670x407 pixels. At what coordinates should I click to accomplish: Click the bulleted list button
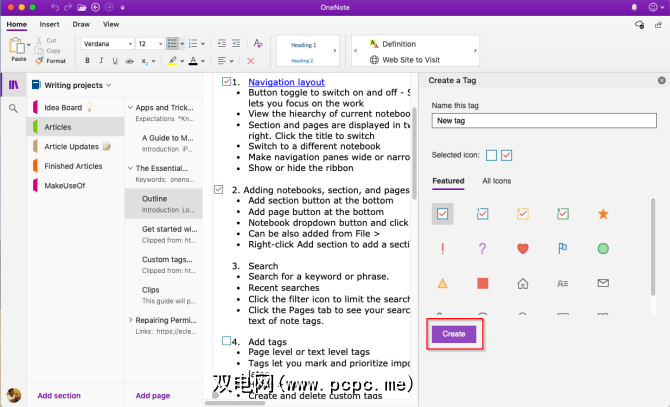(172, 44)
